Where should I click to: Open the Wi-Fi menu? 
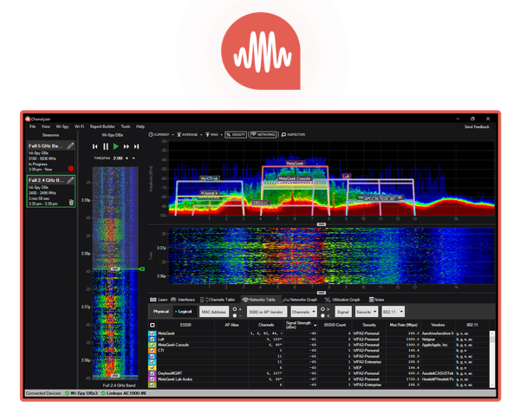pyautogui.click(x=79, y=126)
